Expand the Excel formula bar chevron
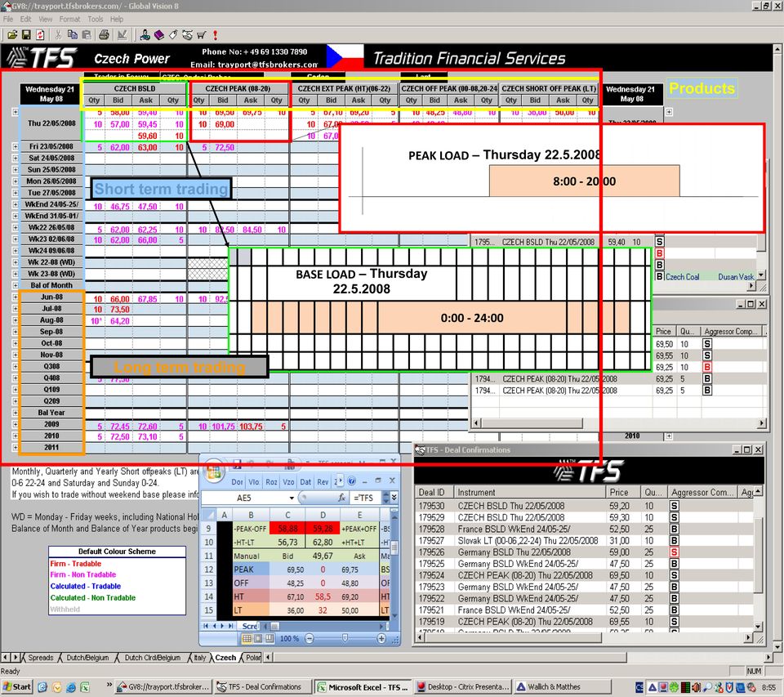This screenshot has width=784, height=697. pos(394,498)
